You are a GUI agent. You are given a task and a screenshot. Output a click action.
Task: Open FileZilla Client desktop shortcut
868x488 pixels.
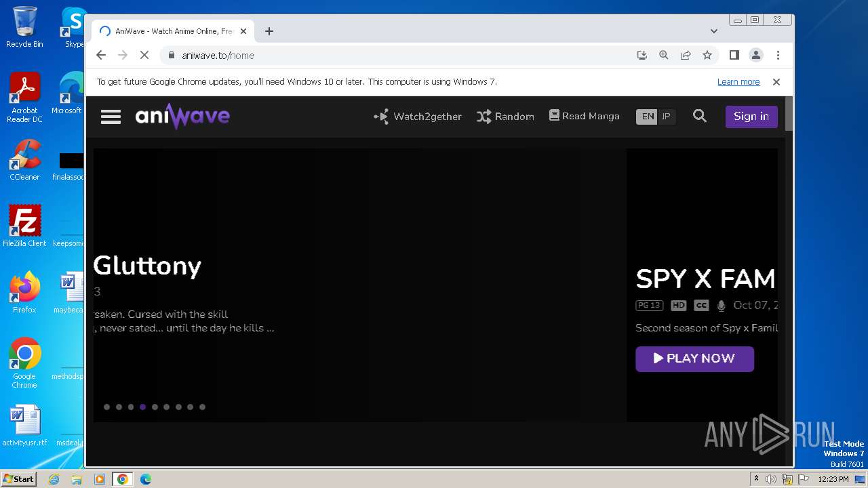(24, 226)
